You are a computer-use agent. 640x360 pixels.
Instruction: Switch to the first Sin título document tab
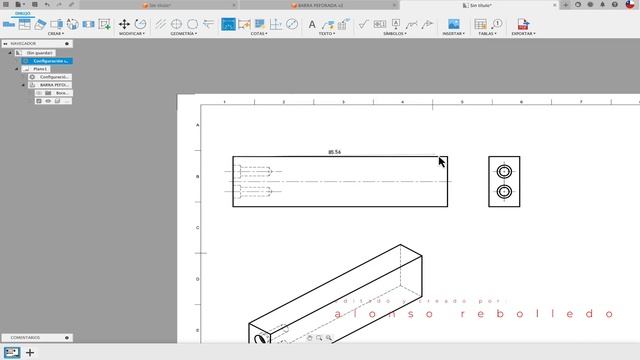tap(159, 5)
